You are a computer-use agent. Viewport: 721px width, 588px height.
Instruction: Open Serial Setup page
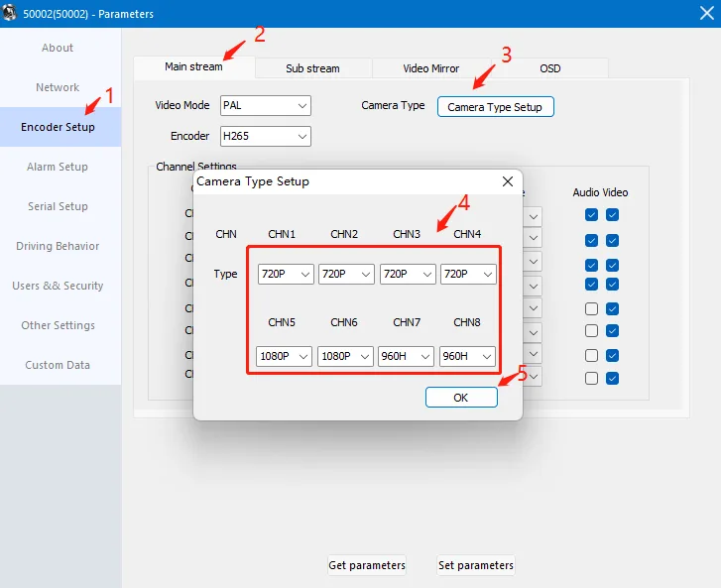(58, 206)
